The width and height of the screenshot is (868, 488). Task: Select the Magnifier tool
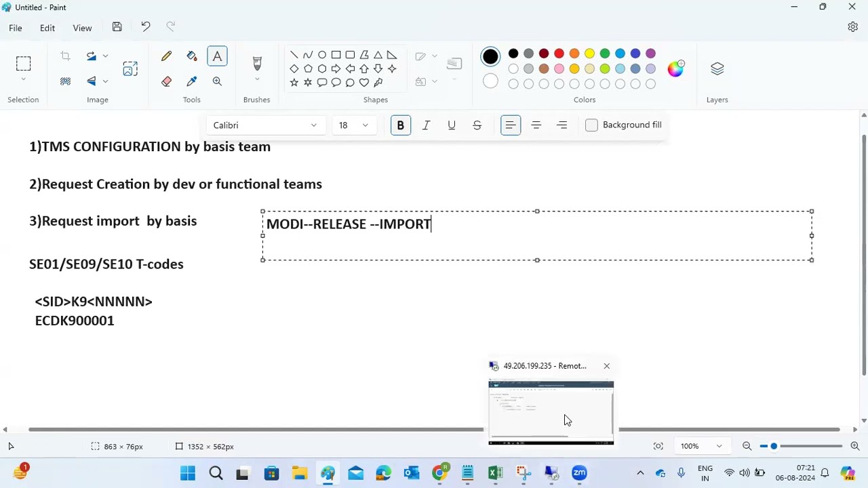(217, 81)
